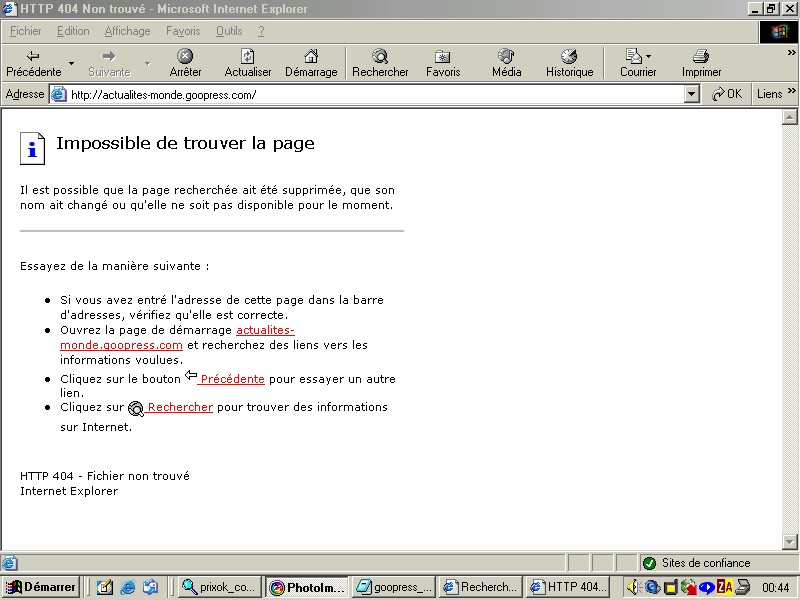The image size is (800, 600).
Task: Stop loading with the Arrêter button
Action: click(x=185, y=63)
